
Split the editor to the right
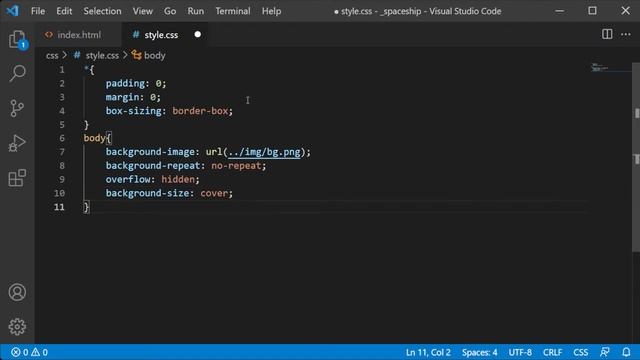(607, 34)
